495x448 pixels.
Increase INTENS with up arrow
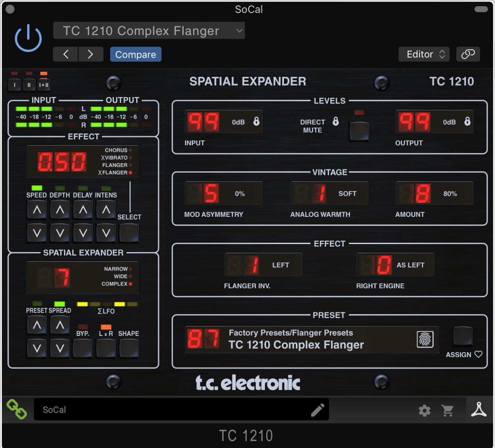106,210
